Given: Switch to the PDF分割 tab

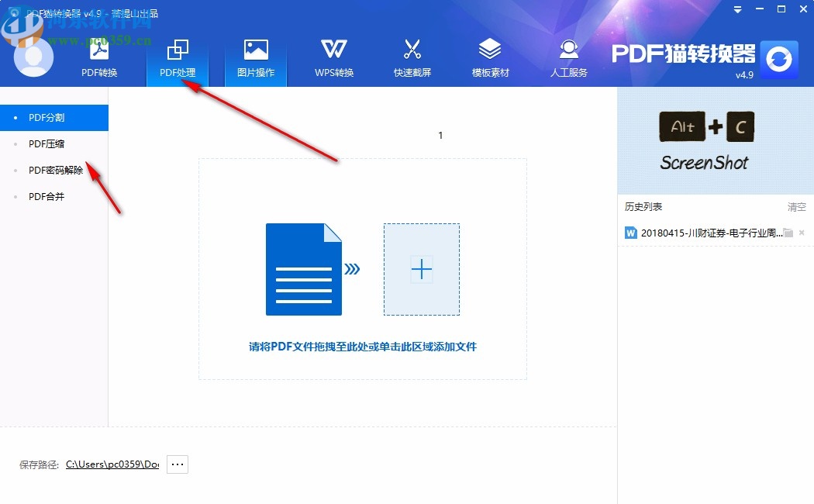Looking at the screenshot, I should pyautogui.click(x=48, y=117).
